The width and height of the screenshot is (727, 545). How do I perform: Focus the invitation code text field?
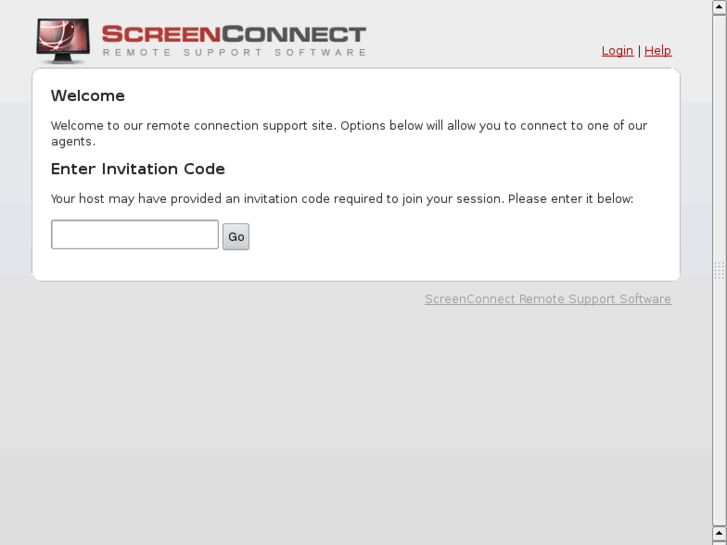tap(135, 235)
